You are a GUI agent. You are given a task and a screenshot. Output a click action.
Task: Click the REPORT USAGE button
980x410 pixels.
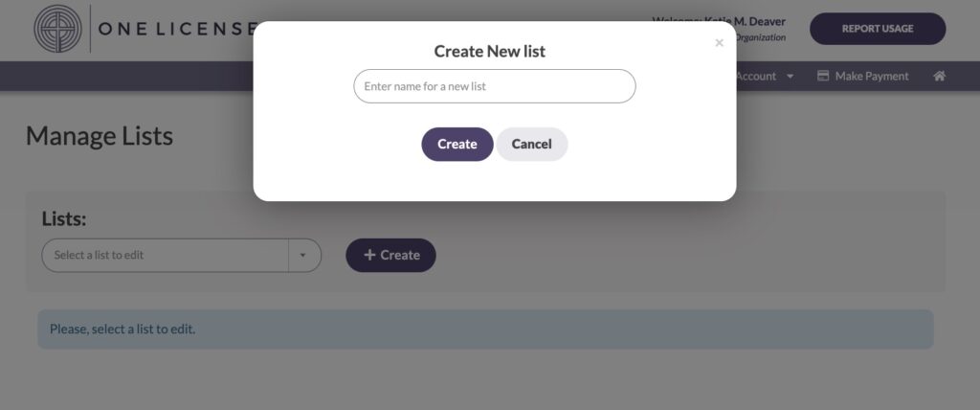[878, 29]
